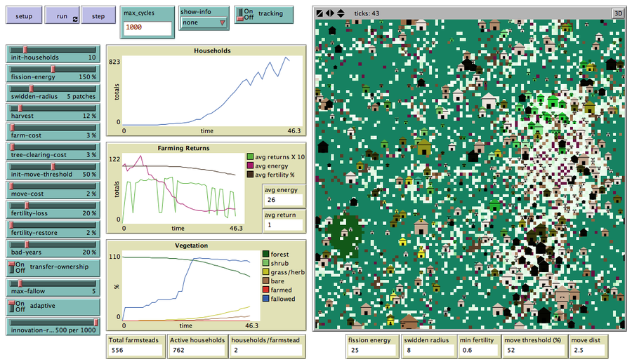Screen dimensions: 632x364
Task: Click the dark green forest legend swatch
Action: click(266, 254)
